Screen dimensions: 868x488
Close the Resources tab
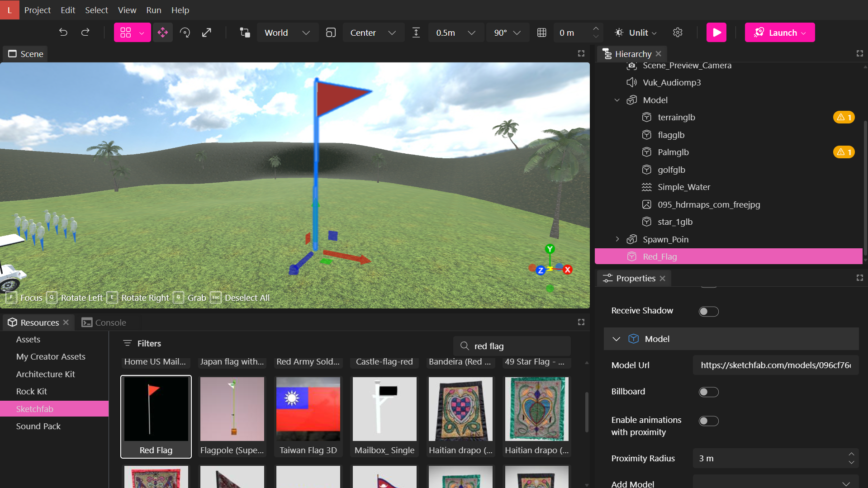tap(66, 322)
